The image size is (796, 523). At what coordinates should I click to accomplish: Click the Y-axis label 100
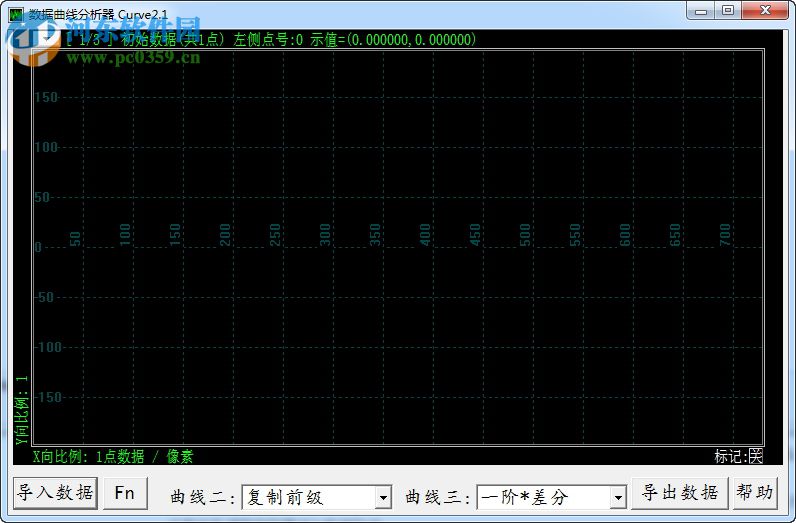(x=46, y=147)
